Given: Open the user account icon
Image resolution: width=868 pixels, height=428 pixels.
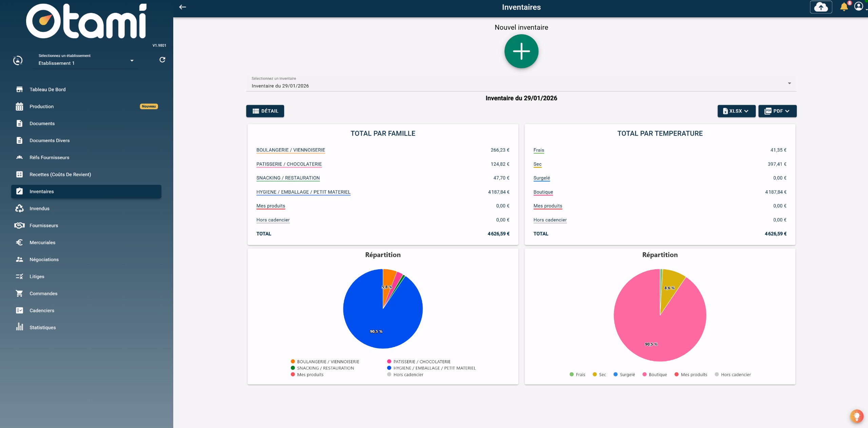Looking at the screenshot, I should (859, 6).
